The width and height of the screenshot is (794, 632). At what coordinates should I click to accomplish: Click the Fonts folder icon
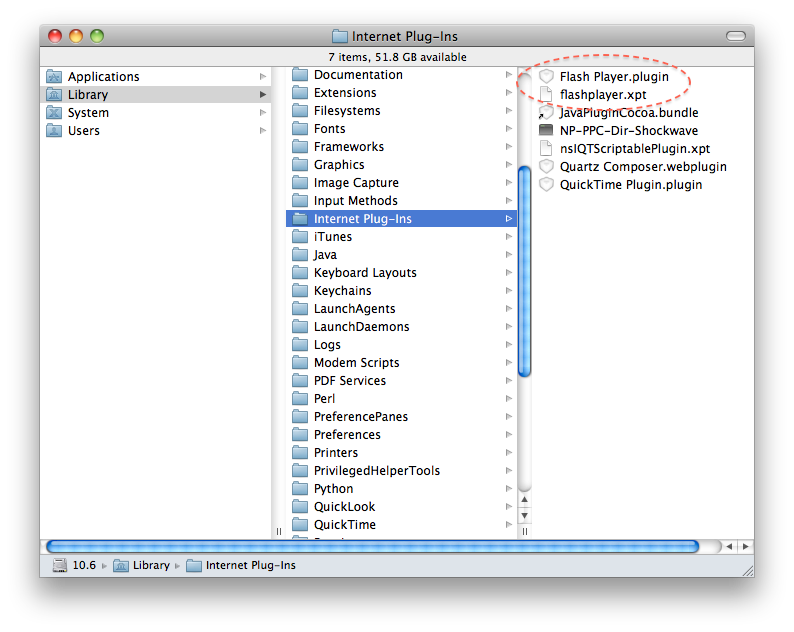click(x=300, y=129)
